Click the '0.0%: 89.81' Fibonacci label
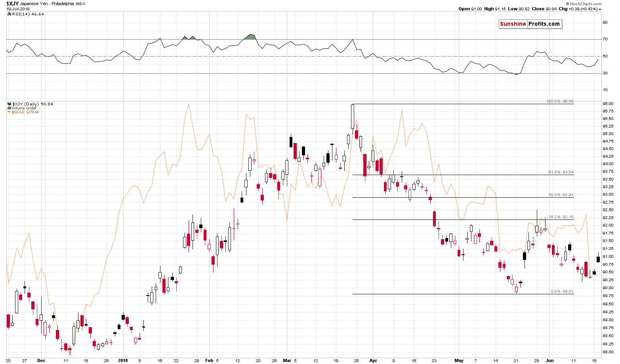The width and height of the screenshot is (620, 364). click(562, 292)
